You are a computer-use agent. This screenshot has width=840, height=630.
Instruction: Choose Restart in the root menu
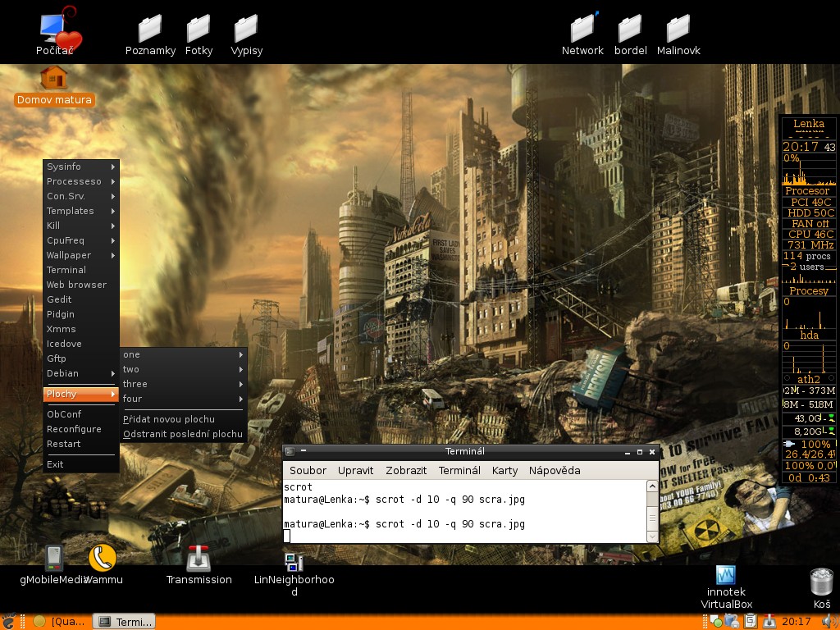(81, 444)
